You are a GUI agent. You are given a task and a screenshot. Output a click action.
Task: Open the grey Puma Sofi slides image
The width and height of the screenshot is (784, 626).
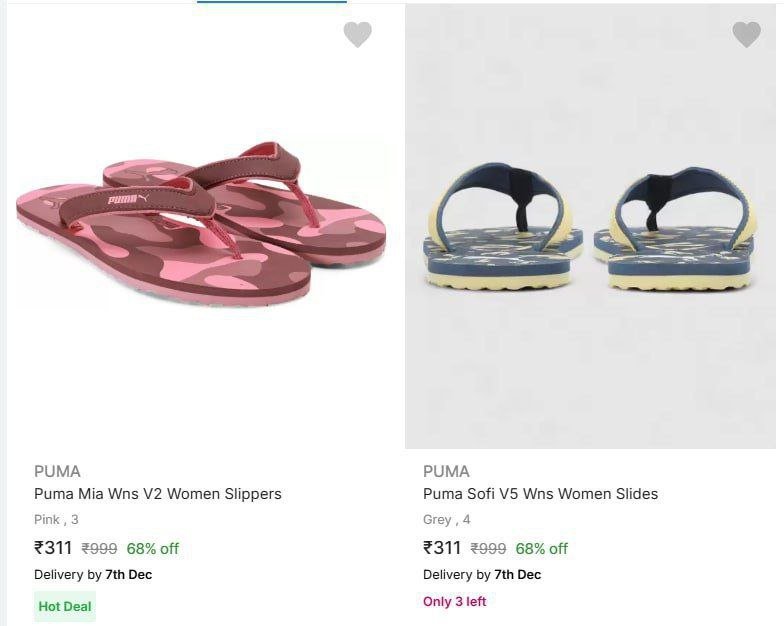tap(590, 226)
